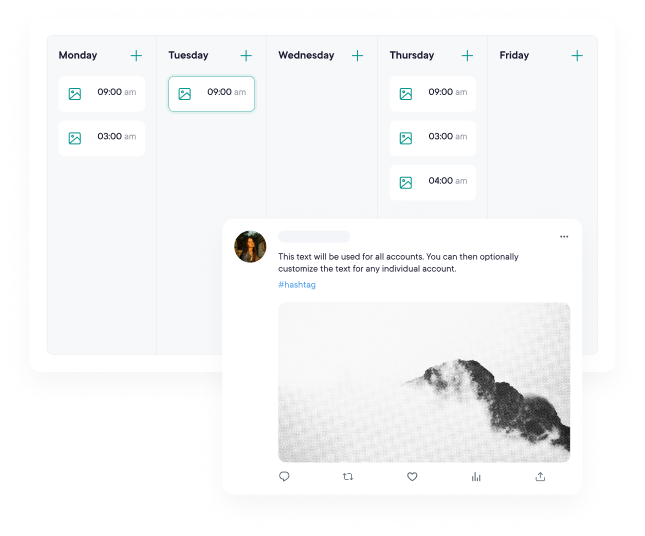The width and height of the screenshot is (645, 536).
Task: Click the #hashtag link
Action: (x=297, y=285)
